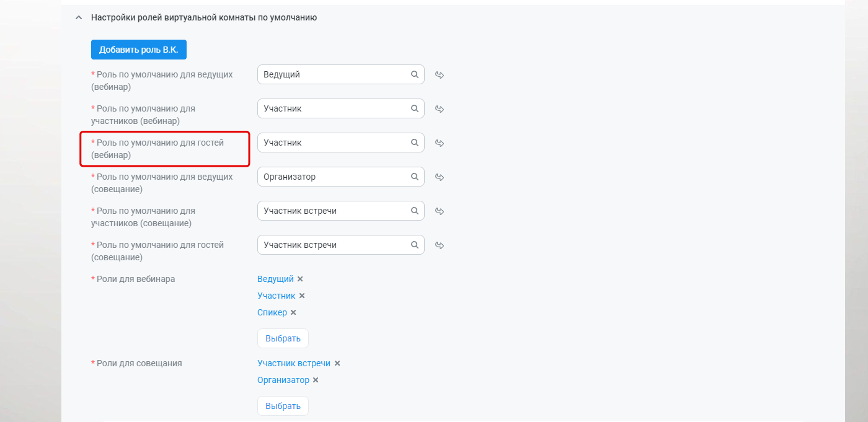Focus the webinar guests role field containing 'Участник'
Viewport: 868px width, 422px height.
tap(341, 143)
